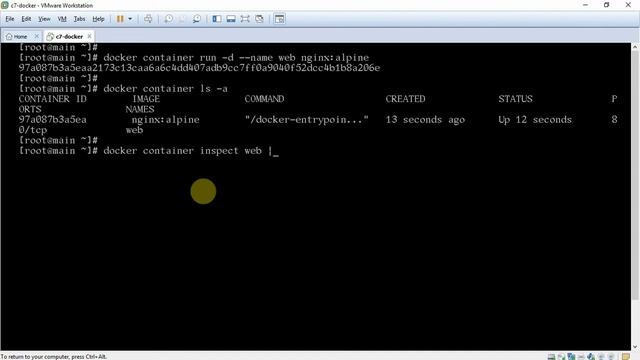Click the '13 seconds ago' created value
This screenshot has height=360, width=640.
pyautogui.click(x=425, y=120)
